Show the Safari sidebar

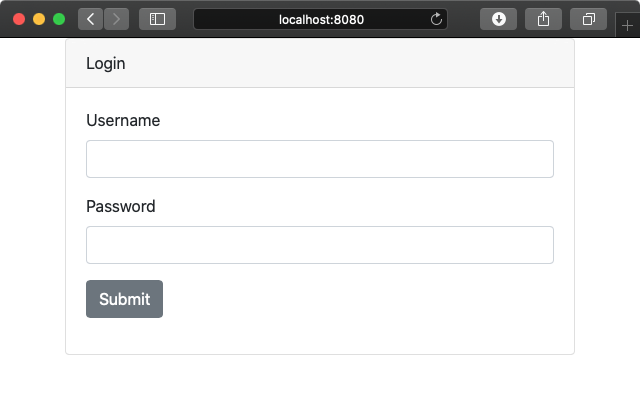click(157, 19)
